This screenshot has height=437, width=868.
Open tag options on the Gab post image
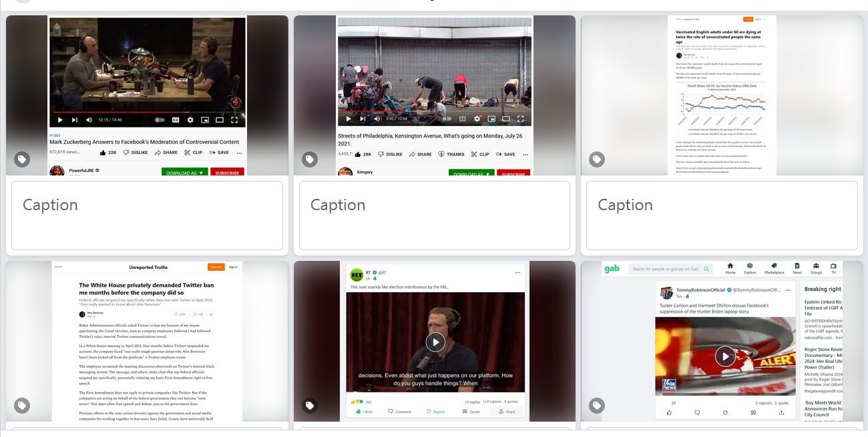[597, 405]
